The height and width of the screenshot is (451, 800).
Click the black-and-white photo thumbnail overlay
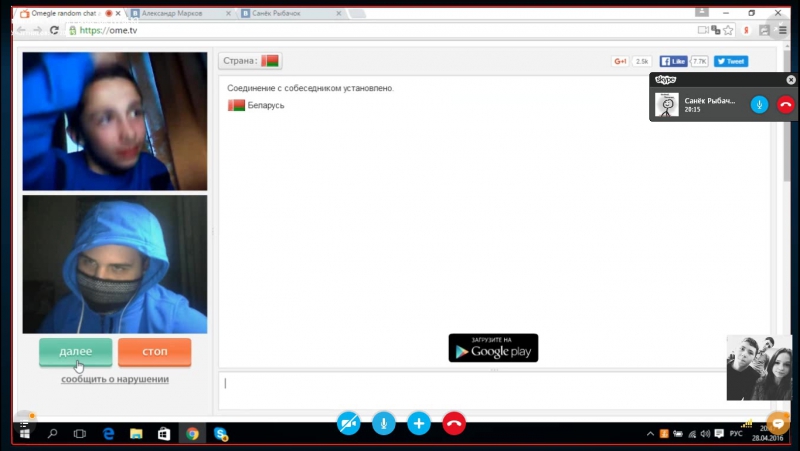tap(759, 367)
